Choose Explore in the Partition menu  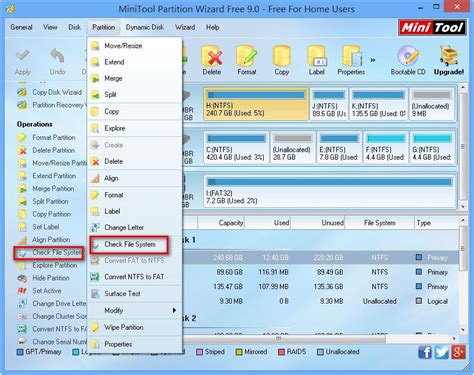click(135, 128)
